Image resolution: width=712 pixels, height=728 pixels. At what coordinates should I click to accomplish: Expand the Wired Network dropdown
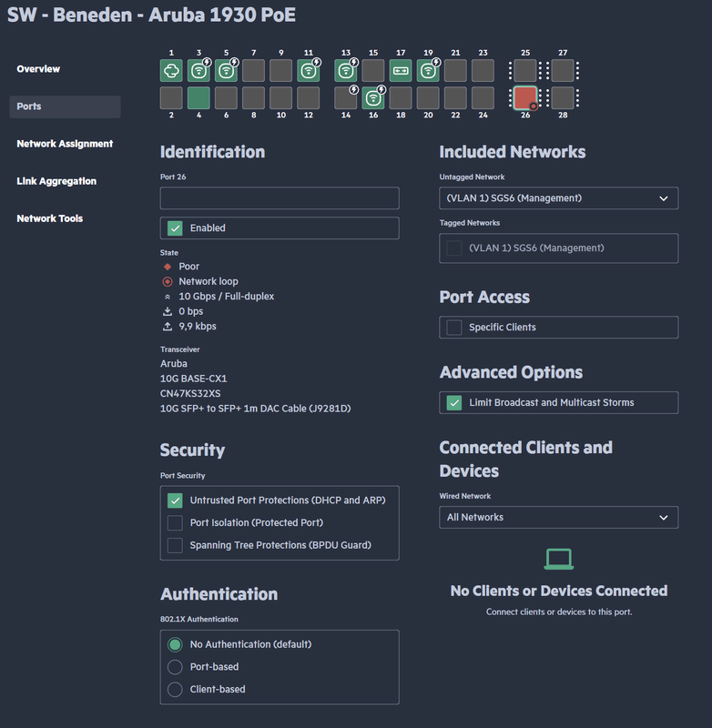click(558, 518)
